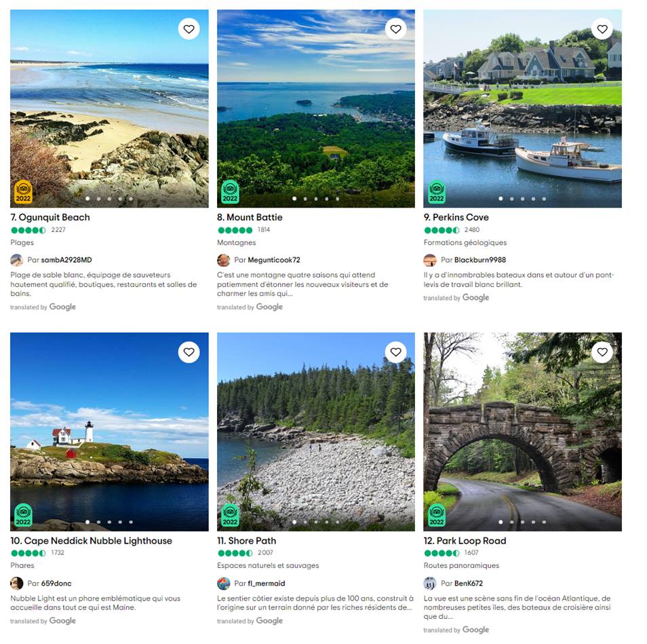Select second carousel dot on Ogunquit Beach photo
This screenshot has width=647, height=644.
pos(98,199)
